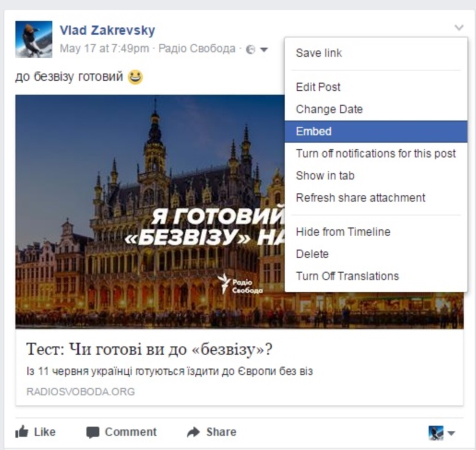476x450 pixels.
Task: Select Embed from the post menu
Action: [x=376, y=131]
